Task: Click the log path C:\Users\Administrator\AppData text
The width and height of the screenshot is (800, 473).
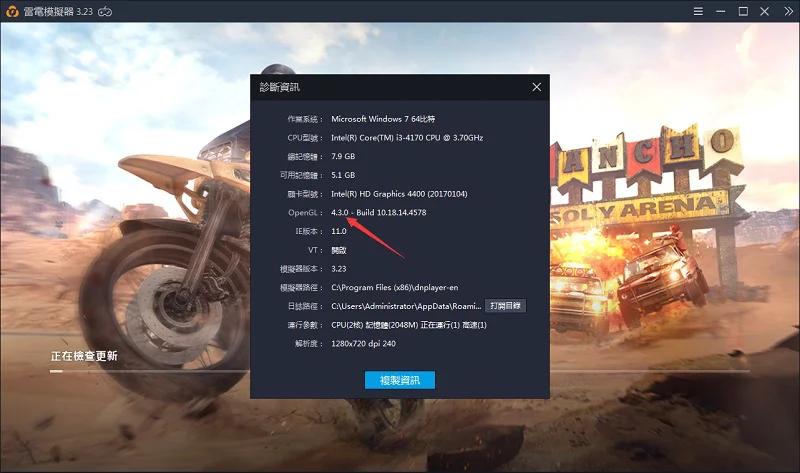Action: (406, 306)
